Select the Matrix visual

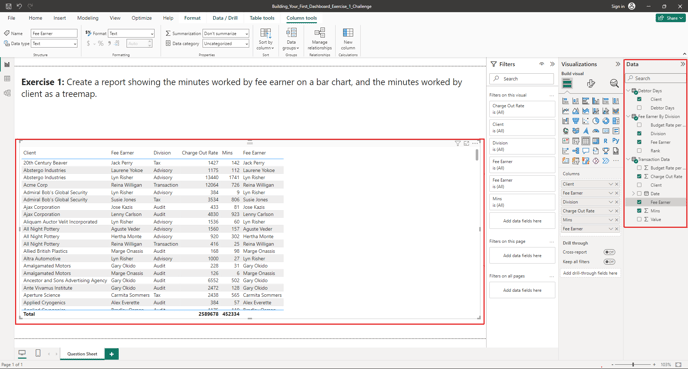click(596, 141)
